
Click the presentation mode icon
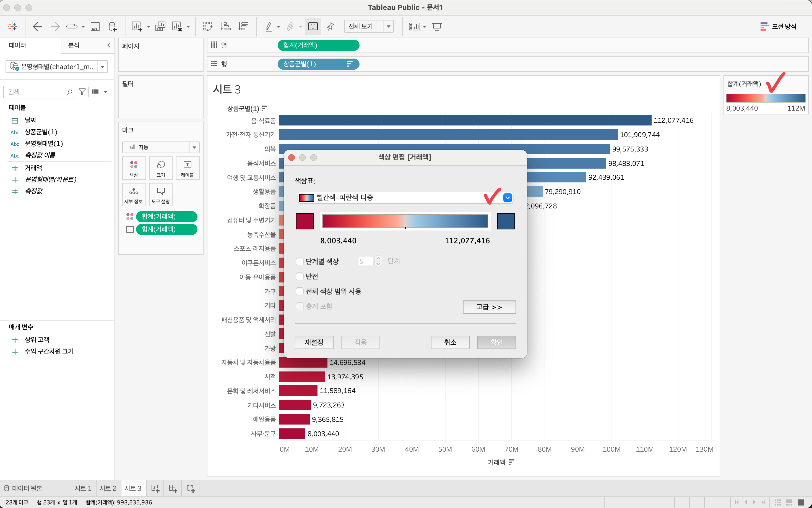point(437,27)
